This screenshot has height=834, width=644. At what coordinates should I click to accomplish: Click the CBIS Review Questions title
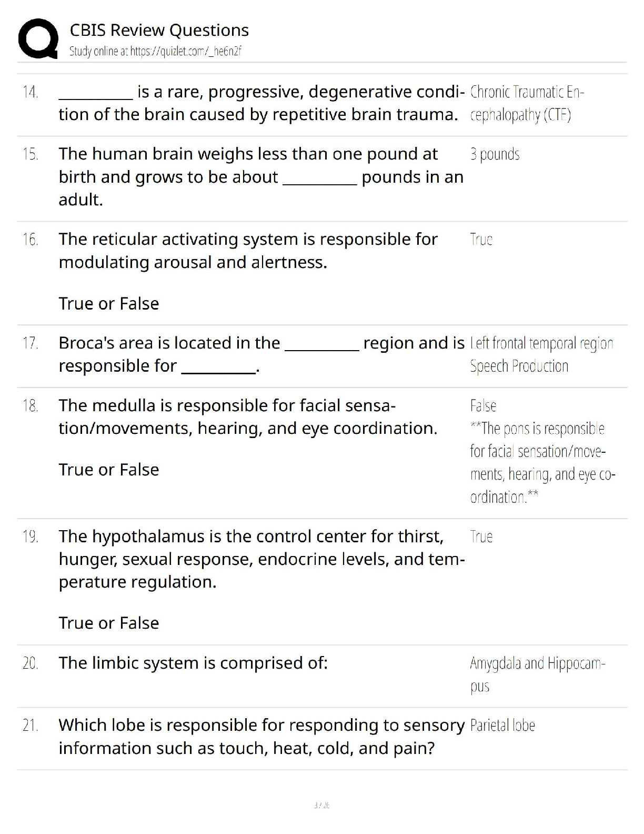pos(159,31)
